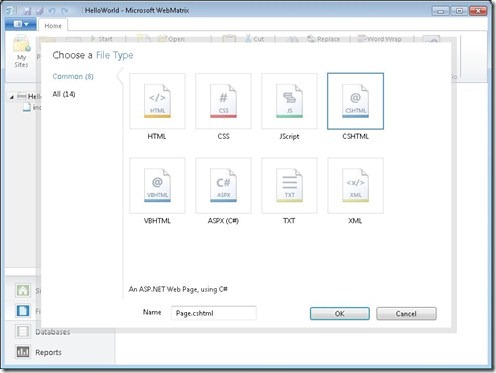
Task: Open the WebMatrix application menu dropdown
Action: (x=21, y=24)
